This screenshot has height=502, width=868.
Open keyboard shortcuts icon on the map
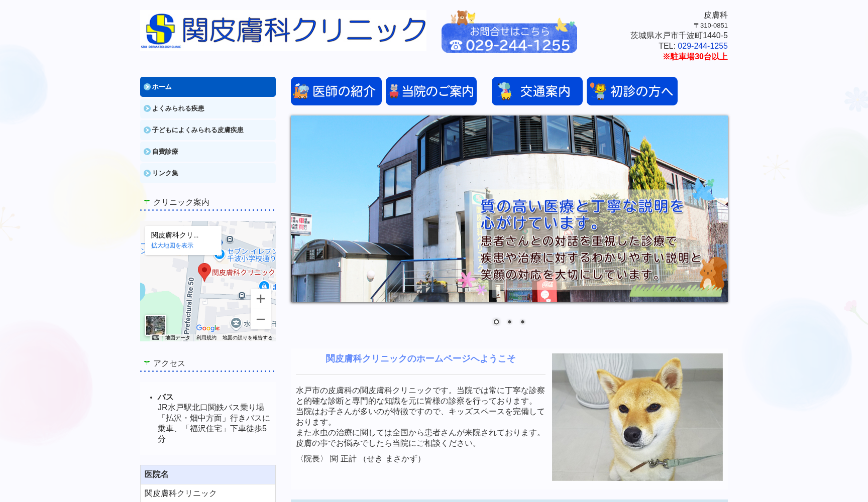(155, 338)
